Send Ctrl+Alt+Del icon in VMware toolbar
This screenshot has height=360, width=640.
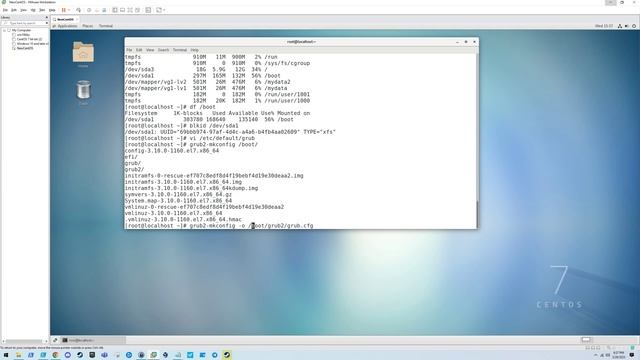pyautogui.click(x=78, y=10)
